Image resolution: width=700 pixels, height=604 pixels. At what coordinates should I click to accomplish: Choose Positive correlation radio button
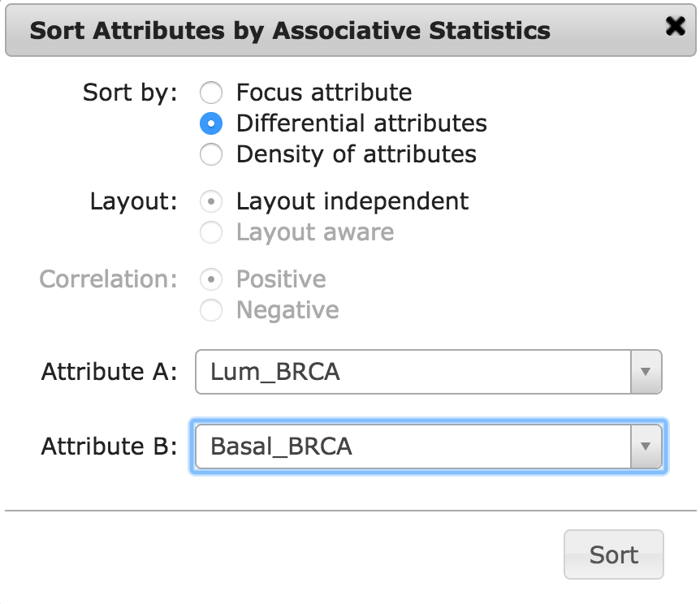click(211, 279)
